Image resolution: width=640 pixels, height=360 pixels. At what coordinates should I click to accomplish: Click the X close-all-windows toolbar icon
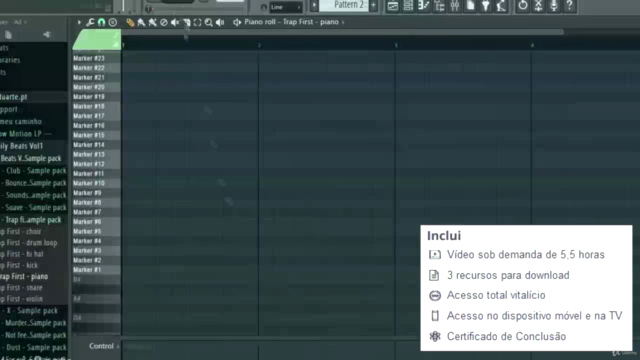pyautogui.click(x=538, y=6)
